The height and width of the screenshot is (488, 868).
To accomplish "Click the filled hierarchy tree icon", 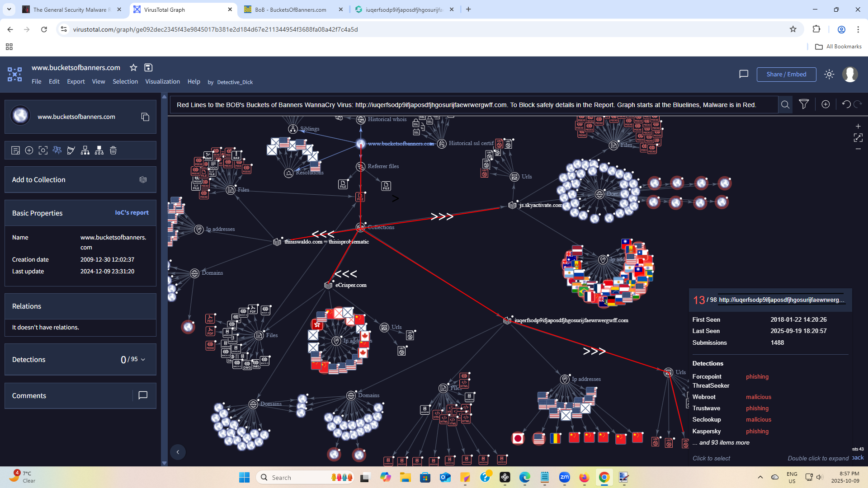I will tap(99, 150).
